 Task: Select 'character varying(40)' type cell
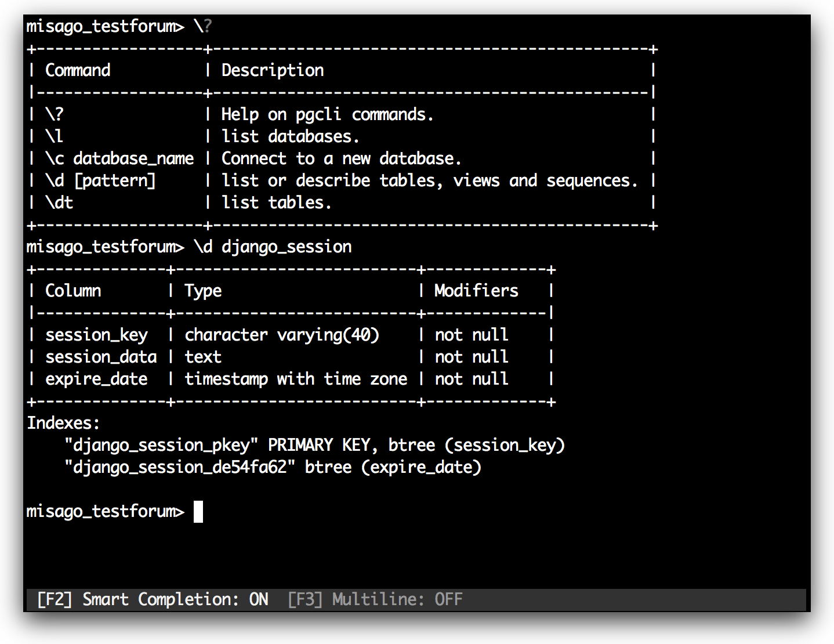(x=282, y=335)
